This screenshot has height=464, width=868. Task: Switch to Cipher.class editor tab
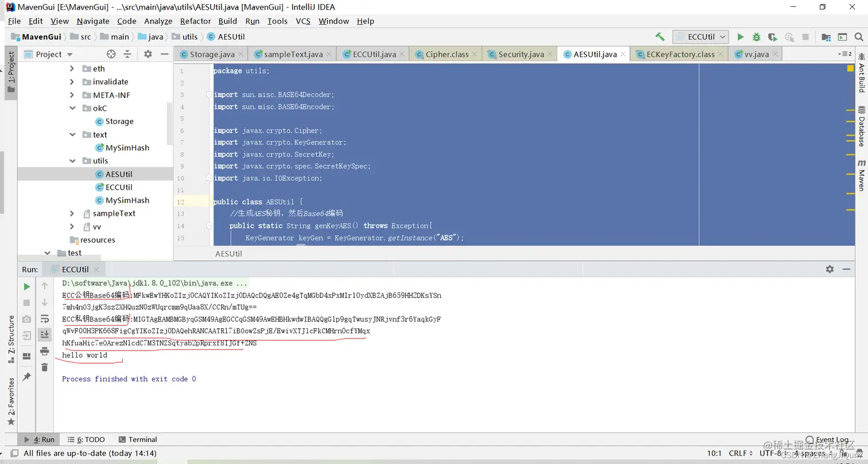coord(447,54)
